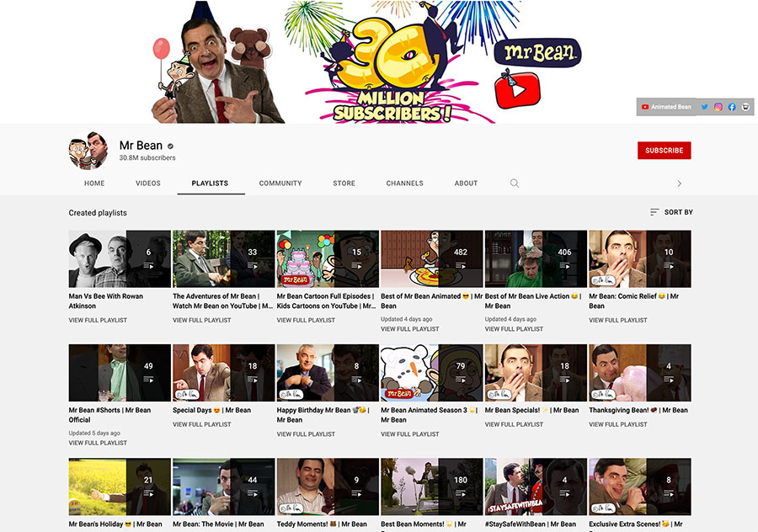Screen dimensions: 758x532
Task: View full playlist for Best of Mr Bean Live Action
Action: tap(514, 328)
